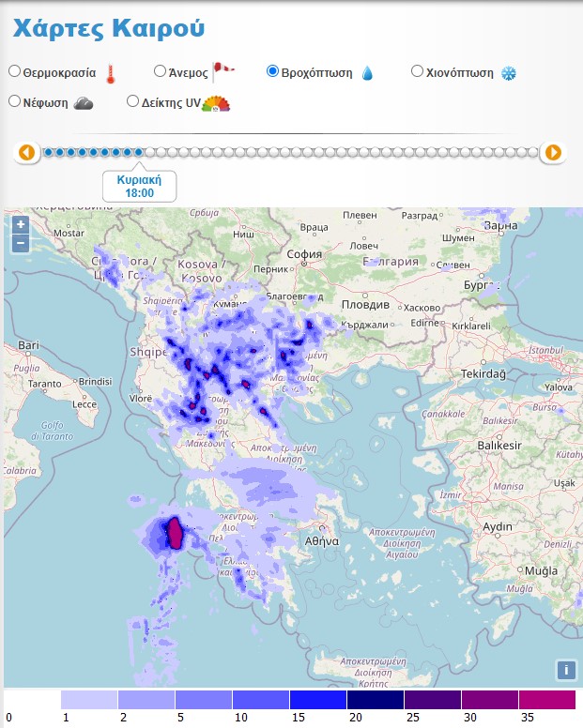
Task: Click the currently selected Κυριακή 18:00 slider dot
Action: pos(138,152)
